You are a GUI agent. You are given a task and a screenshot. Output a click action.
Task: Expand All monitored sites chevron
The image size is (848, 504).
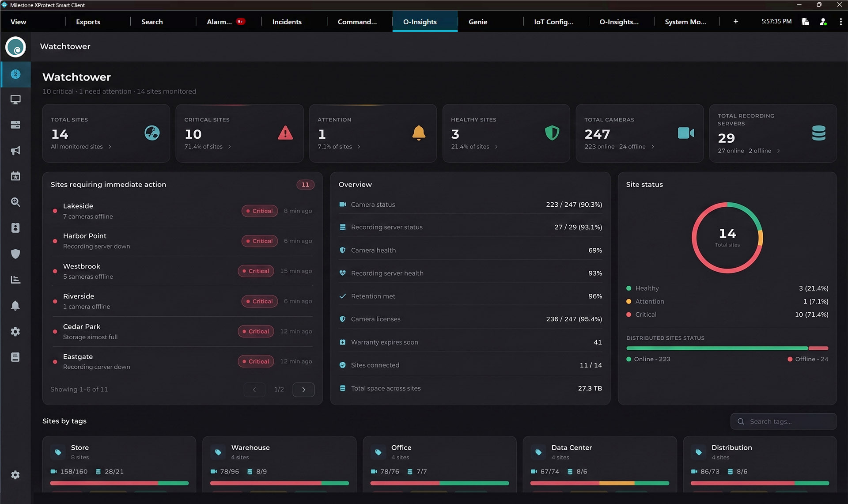point(110,147)
